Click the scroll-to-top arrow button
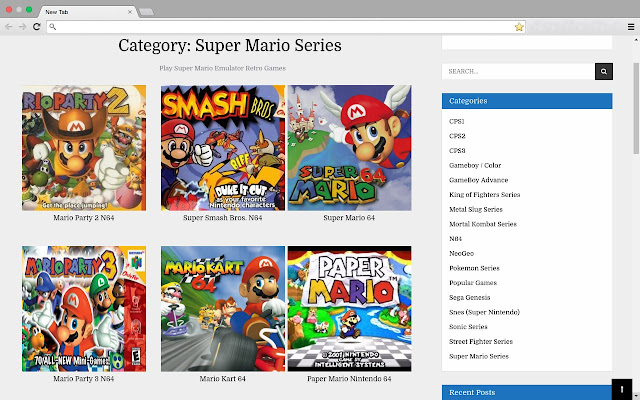Viewport: 640px width, 400px height. [622, 389]
